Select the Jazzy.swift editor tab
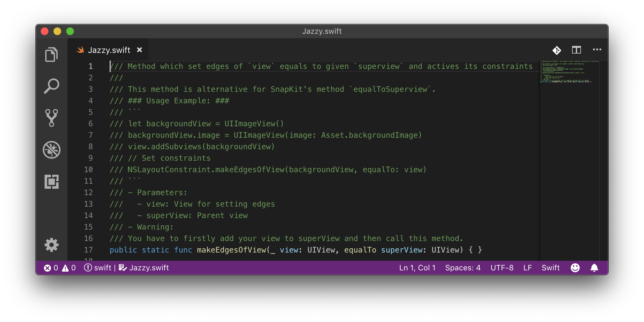 tap(108, 50)
